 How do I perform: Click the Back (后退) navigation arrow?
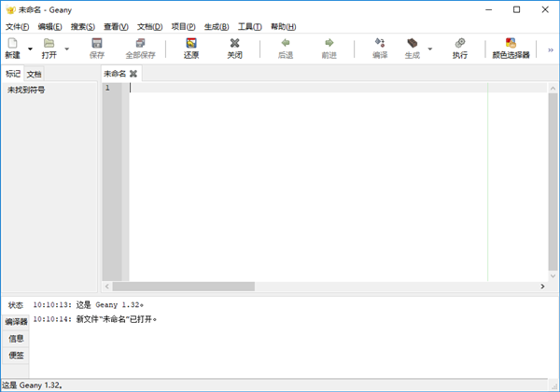click(x=286, y=43)
